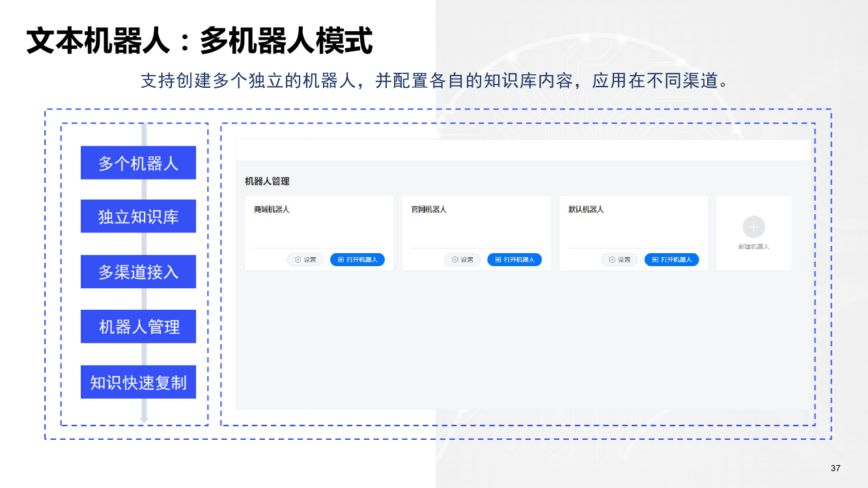
Task: Click the gear settings icon on 商城机器人 card
Action: pos(298,260)
